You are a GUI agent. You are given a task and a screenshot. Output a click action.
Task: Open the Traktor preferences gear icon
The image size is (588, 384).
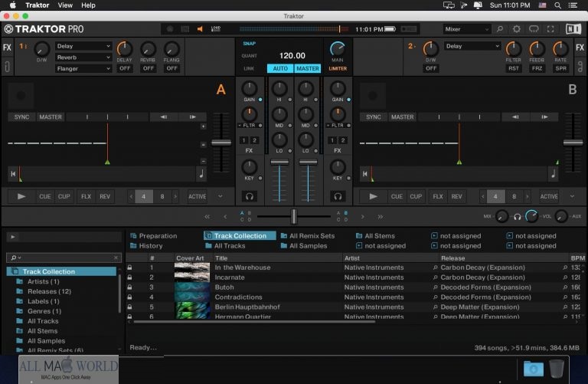coord(516,29)
